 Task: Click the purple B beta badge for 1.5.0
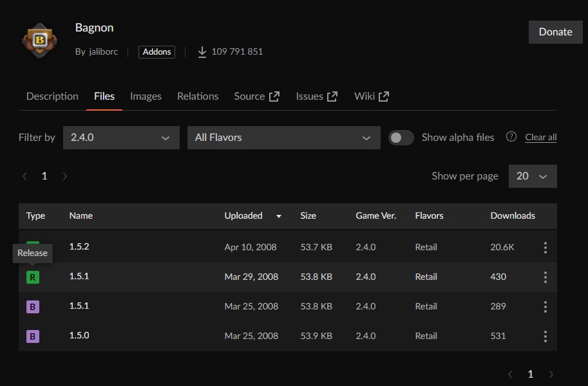point(33,336)
